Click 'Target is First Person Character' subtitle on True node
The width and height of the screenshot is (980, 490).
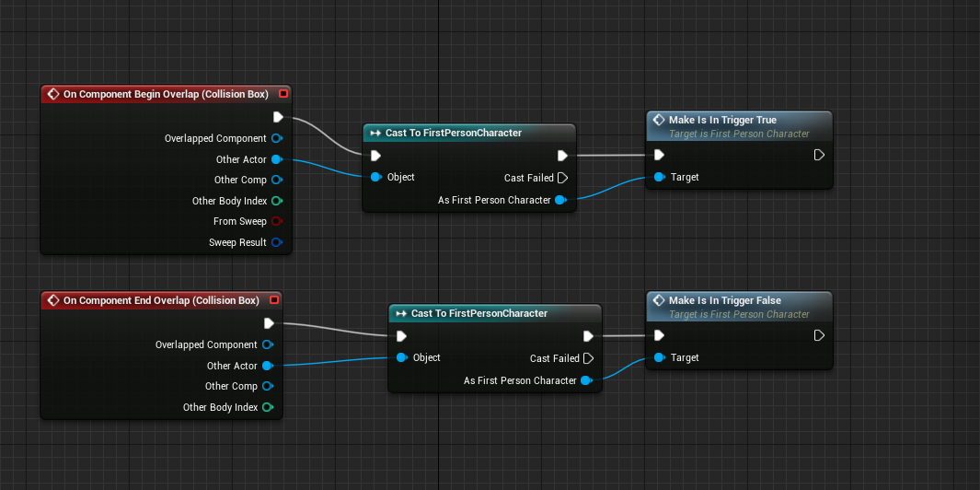tap(740, 134)
